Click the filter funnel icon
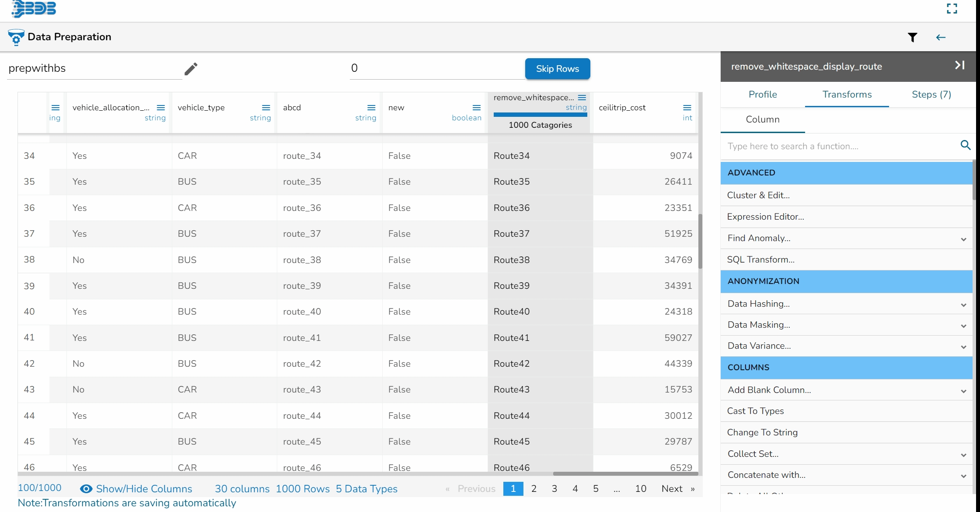This screenshot has width=980, height=512. coord(912,38)
